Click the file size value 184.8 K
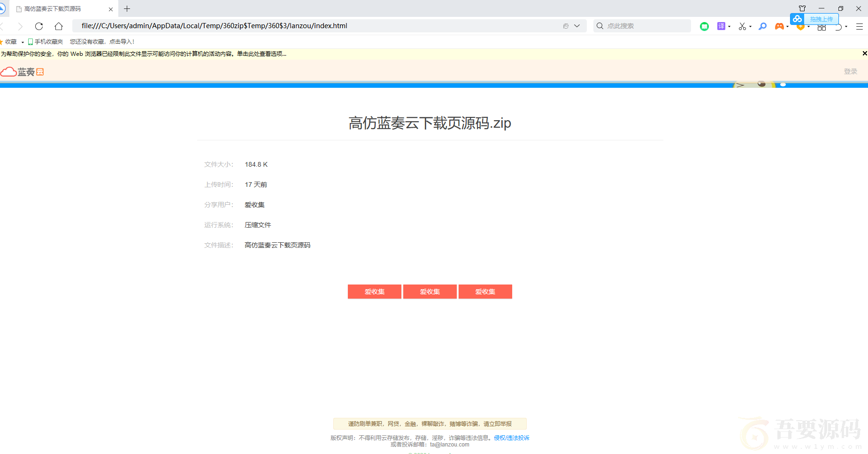The image size is (868, 454). [x=256, y=164]
